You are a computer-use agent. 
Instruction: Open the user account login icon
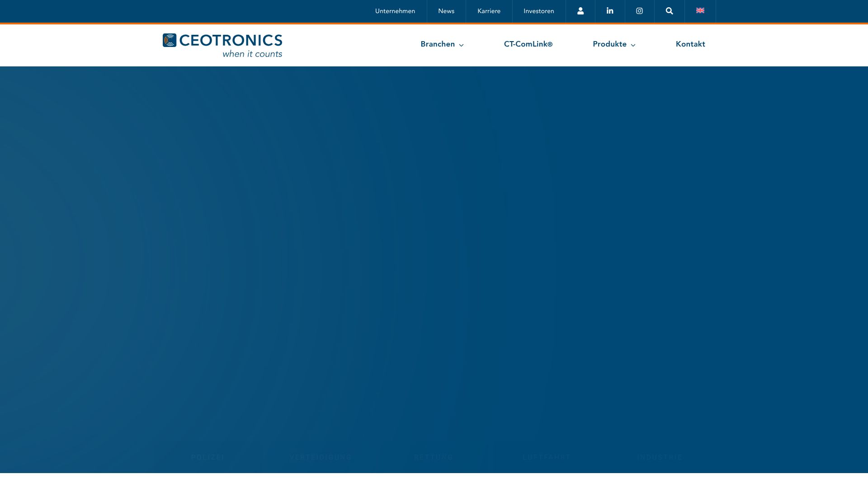pyautogui.click(x=580, y=11)
